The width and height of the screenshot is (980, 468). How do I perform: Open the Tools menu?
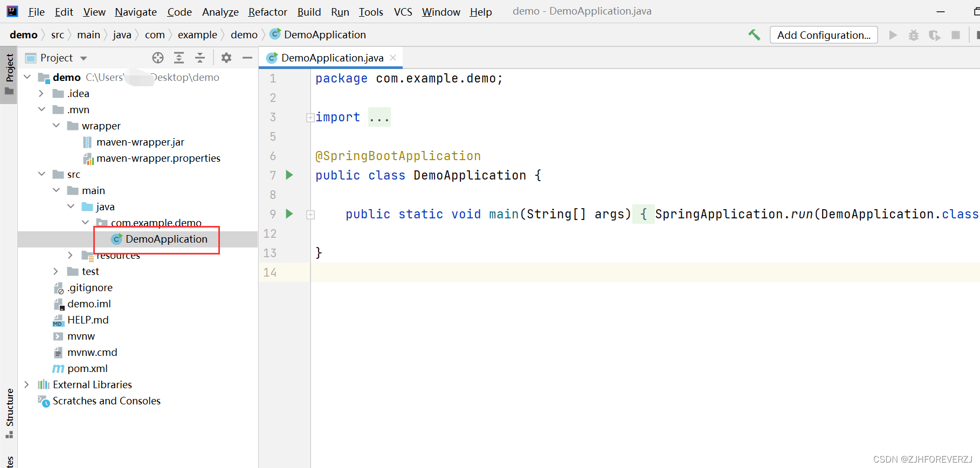pyautogui.click(x=371, y=12)
